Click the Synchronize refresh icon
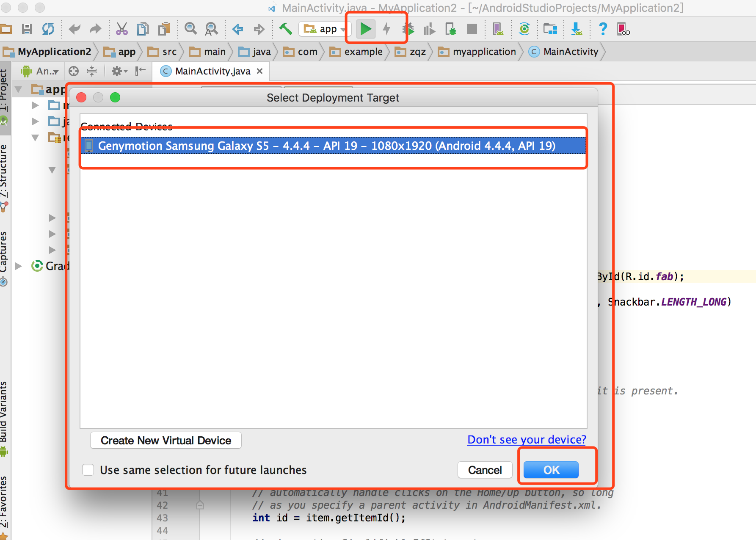Screen dimensions: 756x540 tap(48, 29)
